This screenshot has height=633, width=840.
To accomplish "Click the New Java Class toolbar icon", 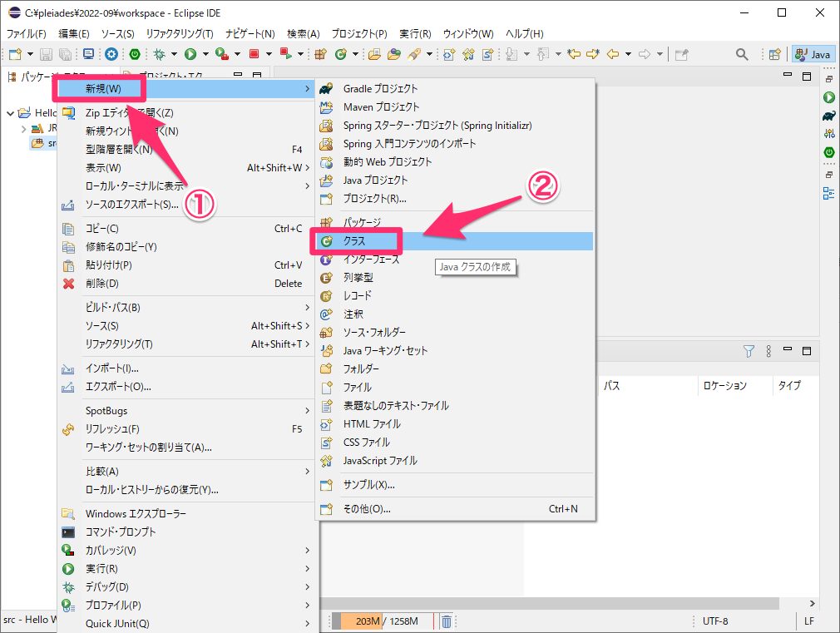I will (x=340, y=54).
